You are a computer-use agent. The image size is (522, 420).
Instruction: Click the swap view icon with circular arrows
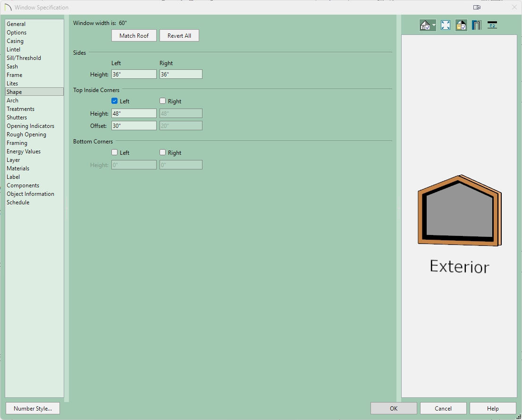click(x=492, y=25)
